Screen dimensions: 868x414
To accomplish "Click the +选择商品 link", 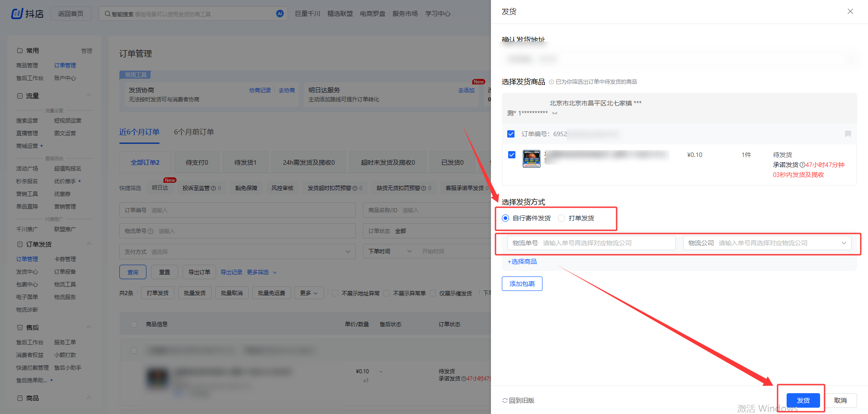I will [522, 262].
